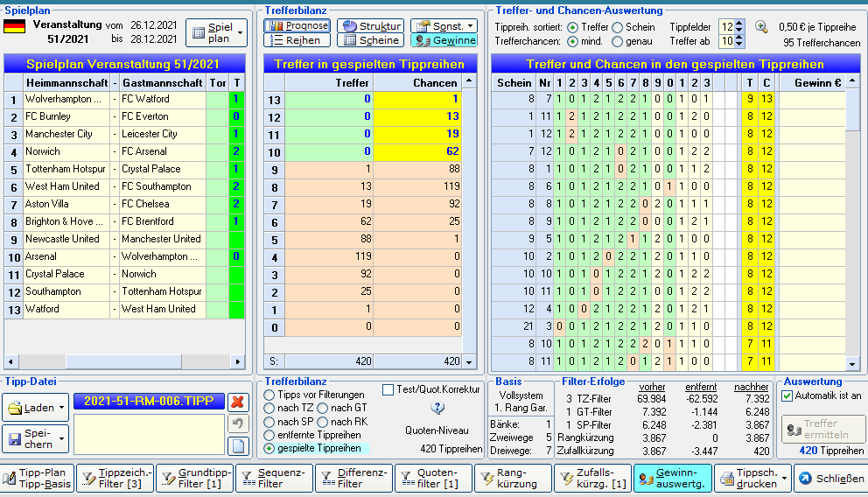This screenshot has height=497, width=868.
Task: Click the German flag icon
Action: coord(14,26)
